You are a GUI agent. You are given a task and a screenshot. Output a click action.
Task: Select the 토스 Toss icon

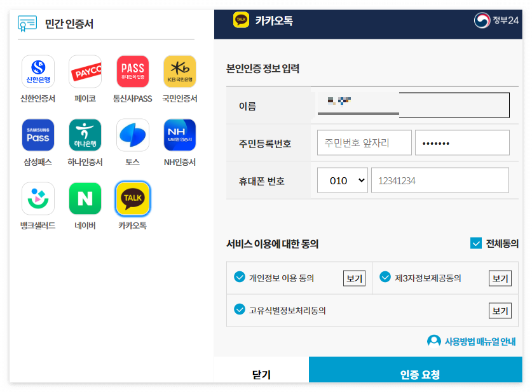pyautogui.click(x=133, y=135)
